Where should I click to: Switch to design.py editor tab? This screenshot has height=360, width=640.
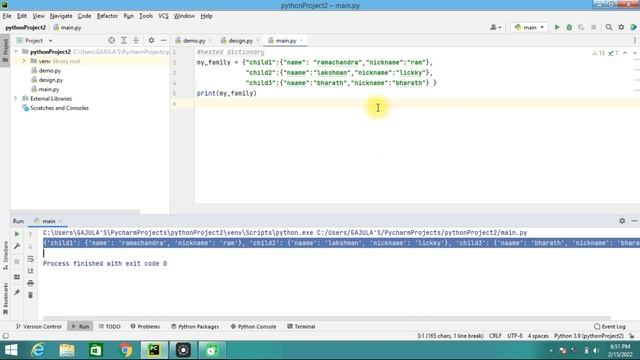click(x=240, y=40)
